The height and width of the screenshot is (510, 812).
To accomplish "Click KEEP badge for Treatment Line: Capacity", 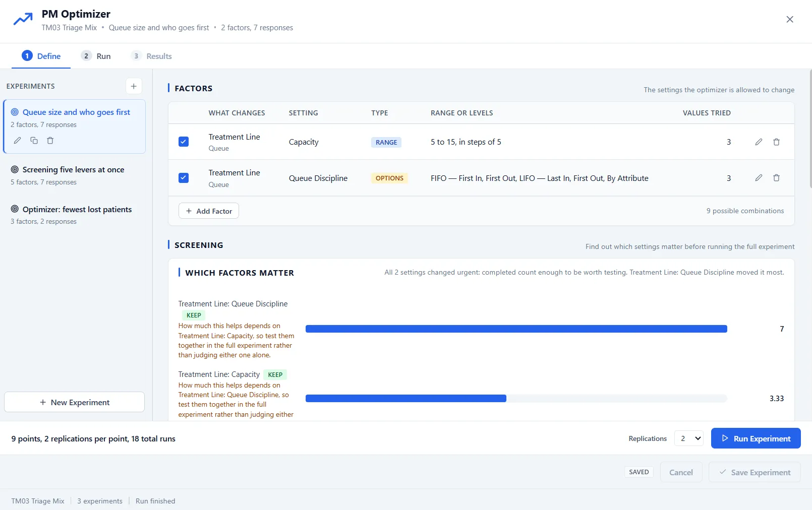I will tap(275, 374).
